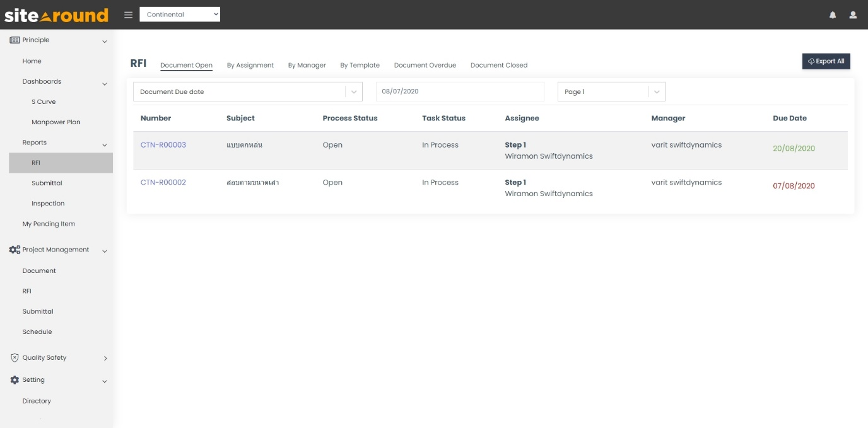Click the hamburger menu icon

tap(128, 15)
